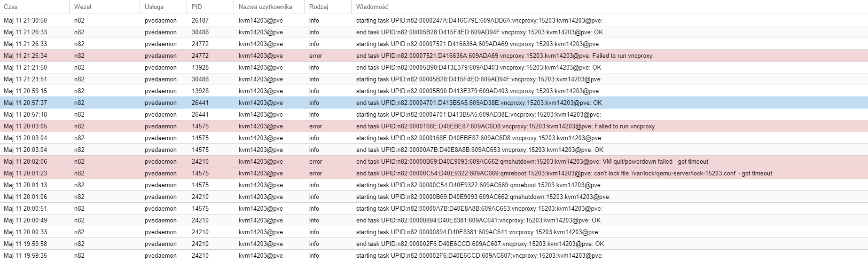Select the highlighted 20:57:37 log row

[x=478, y=103]
